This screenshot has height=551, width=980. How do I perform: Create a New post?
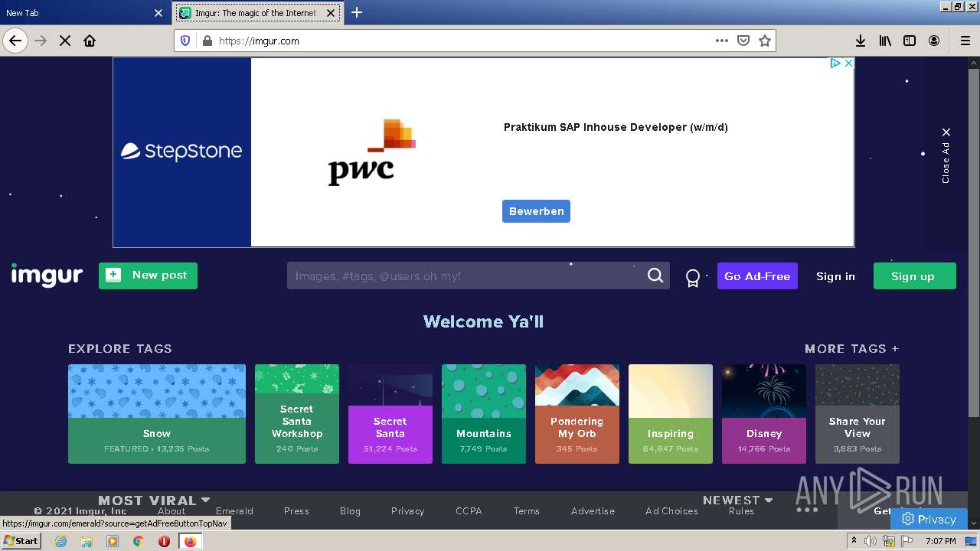(148, 275)
